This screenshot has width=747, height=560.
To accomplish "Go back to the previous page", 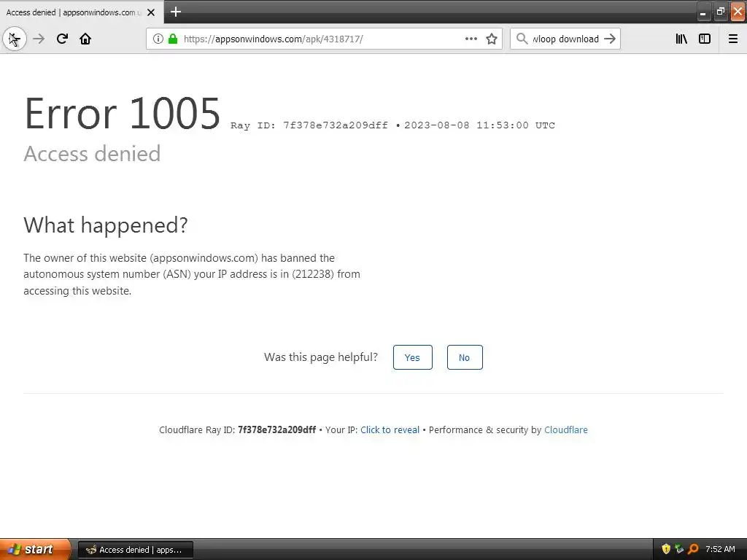I will [x=15, y=39].
